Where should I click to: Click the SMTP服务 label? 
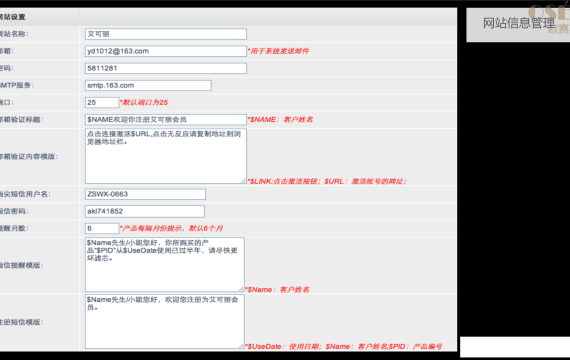(17, 85)
